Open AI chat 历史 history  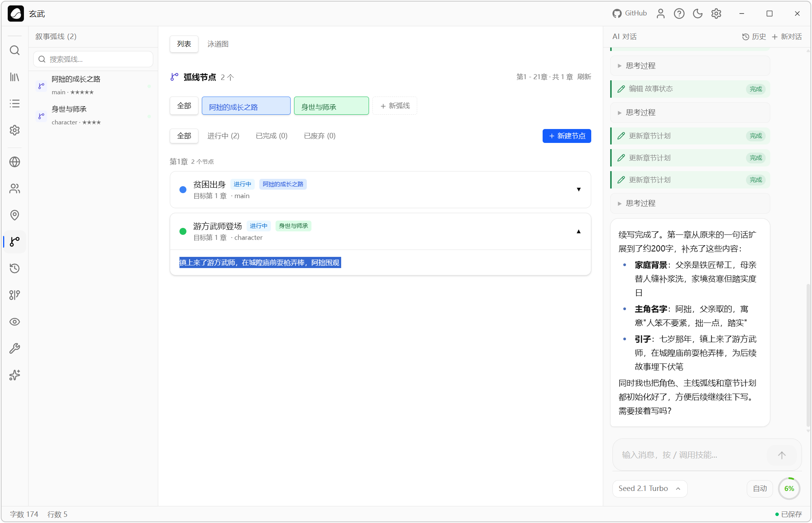coord(754,37)
